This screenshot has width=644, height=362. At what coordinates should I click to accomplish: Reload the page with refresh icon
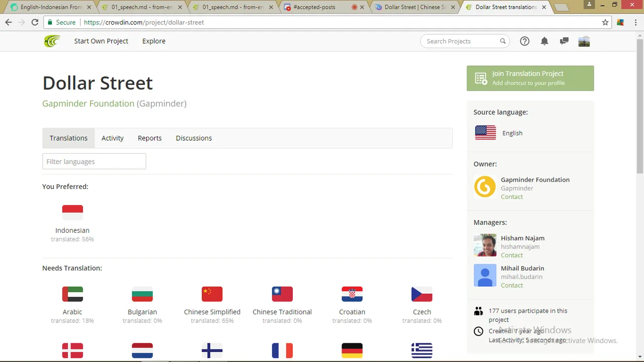point(35,22)
